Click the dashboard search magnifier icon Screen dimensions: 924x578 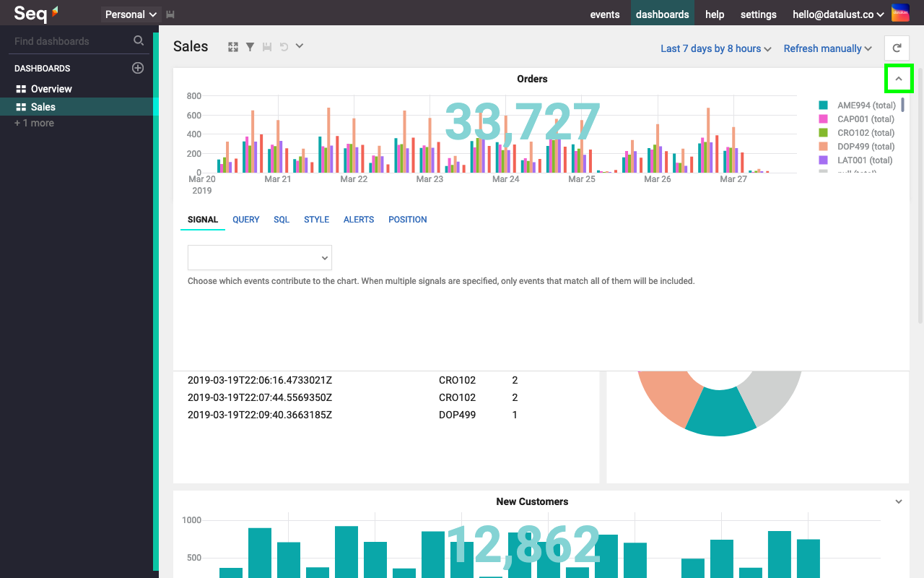pos(139,41)
